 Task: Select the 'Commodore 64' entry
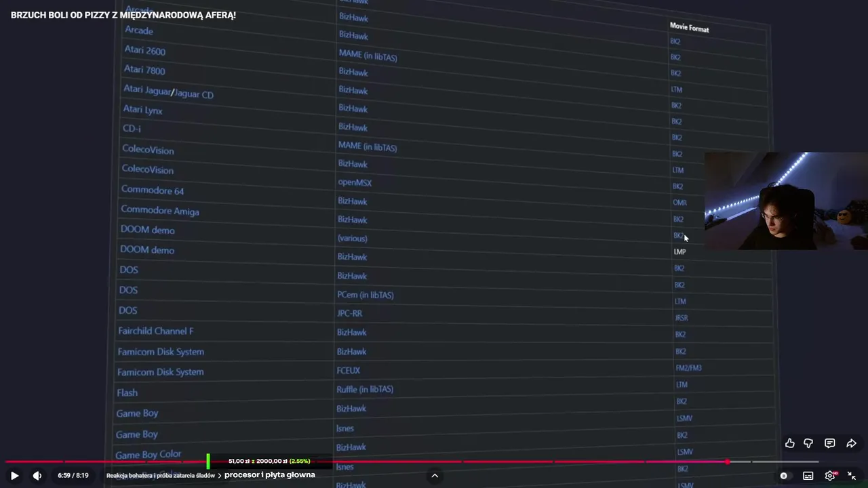(153, 190)
